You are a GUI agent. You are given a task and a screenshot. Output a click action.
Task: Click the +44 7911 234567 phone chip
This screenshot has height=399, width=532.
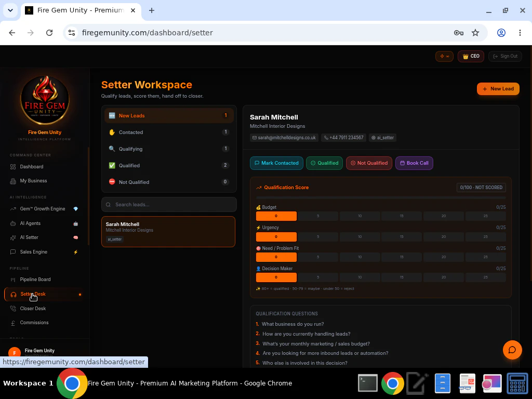343,138
